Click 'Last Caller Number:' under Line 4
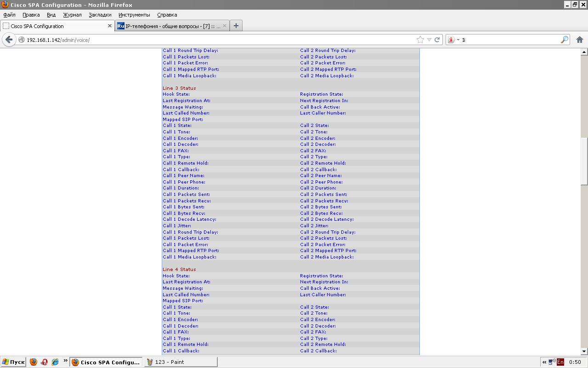 pyautogui.click(x=323, y=295)
